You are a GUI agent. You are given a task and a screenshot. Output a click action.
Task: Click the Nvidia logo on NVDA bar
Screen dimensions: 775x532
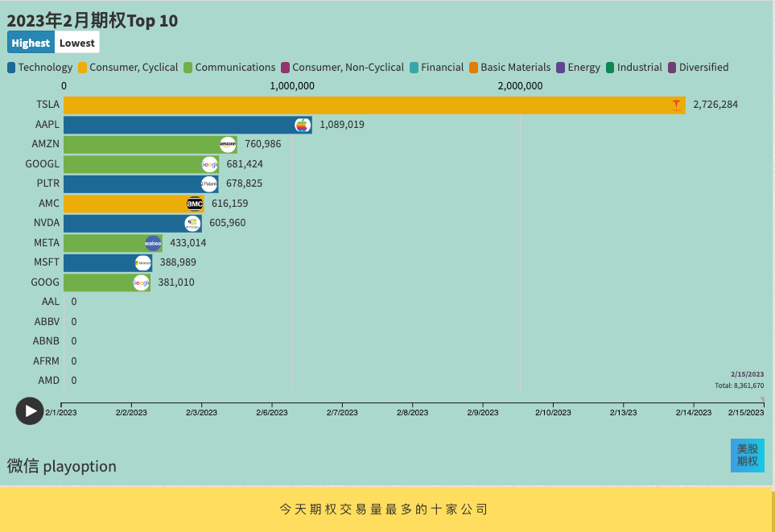193,224
